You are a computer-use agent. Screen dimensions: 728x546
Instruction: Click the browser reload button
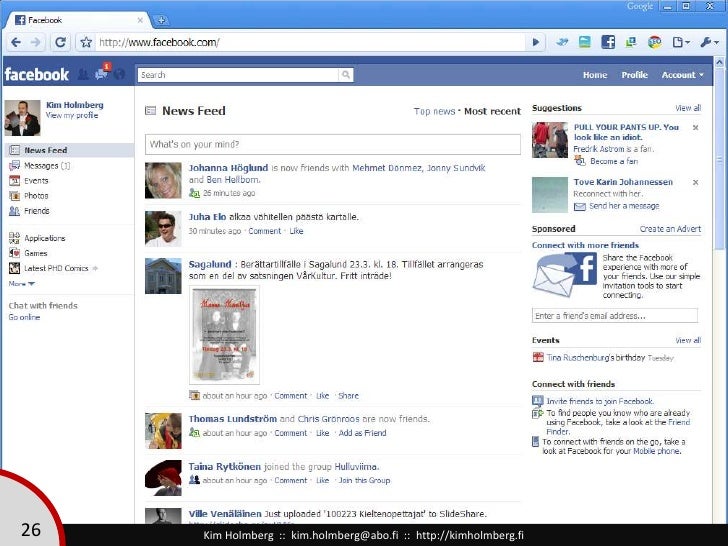(x=60, y=42)
